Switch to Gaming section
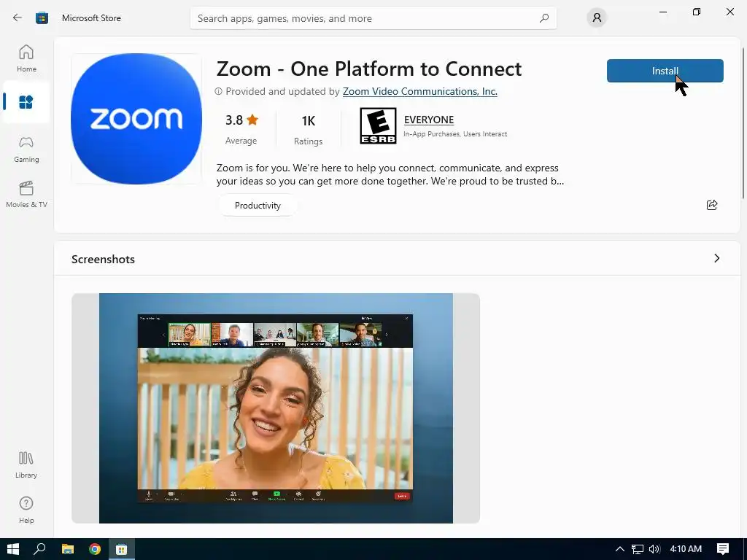 click(26, 149)
